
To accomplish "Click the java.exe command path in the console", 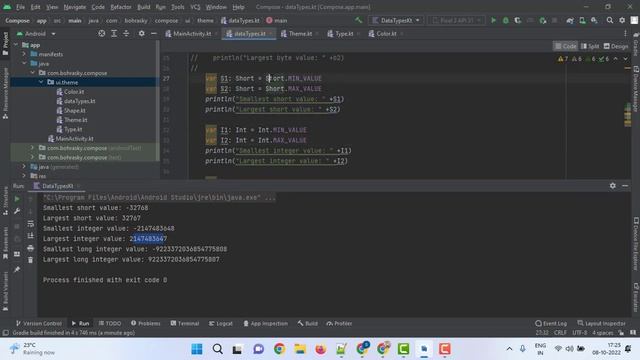I will (159, 198).
